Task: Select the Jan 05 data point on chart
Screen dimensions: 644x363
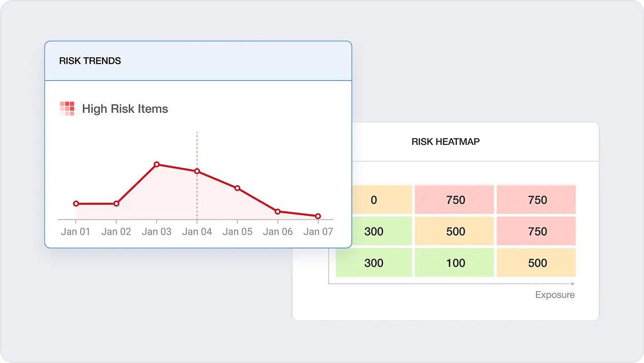Action: (238, 188)
